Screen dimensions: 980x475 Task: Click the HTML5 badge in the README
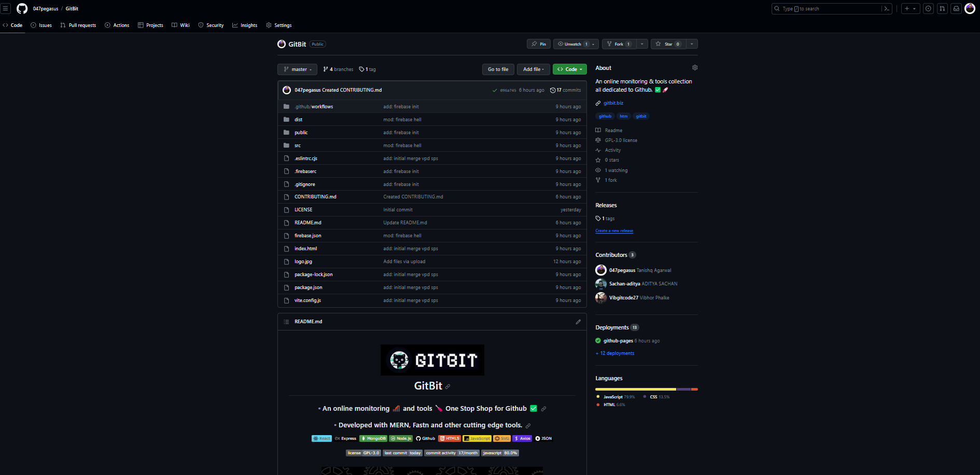tap(450, 438)
